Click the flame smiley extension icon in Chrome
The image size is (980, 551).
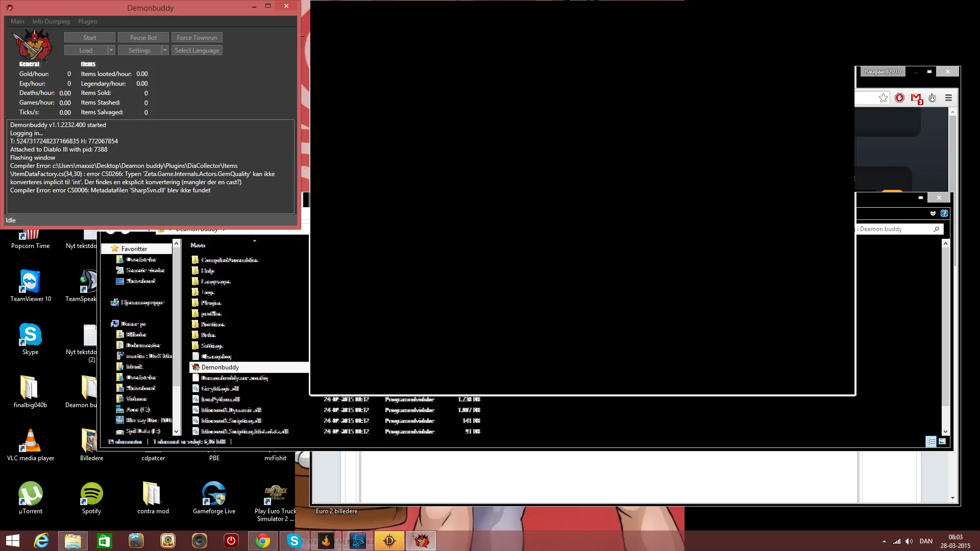(932, 98)
